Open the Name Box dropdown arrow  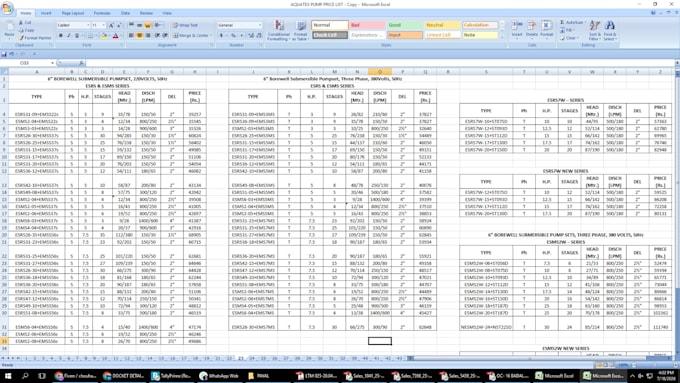pyautogui.click(x=52, y=63)
